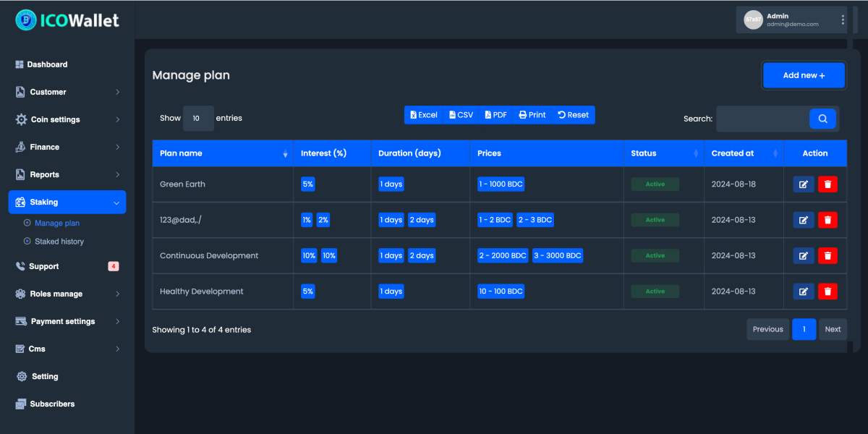
Task: Select the edit icon for Green Earth plan
Action: pyautogui.click(x=803, y=184)
